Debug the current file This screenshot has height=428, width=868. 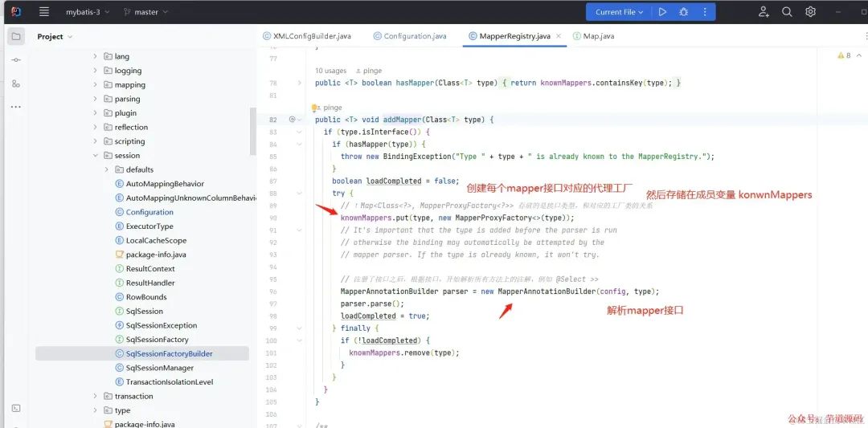[684, 11]
